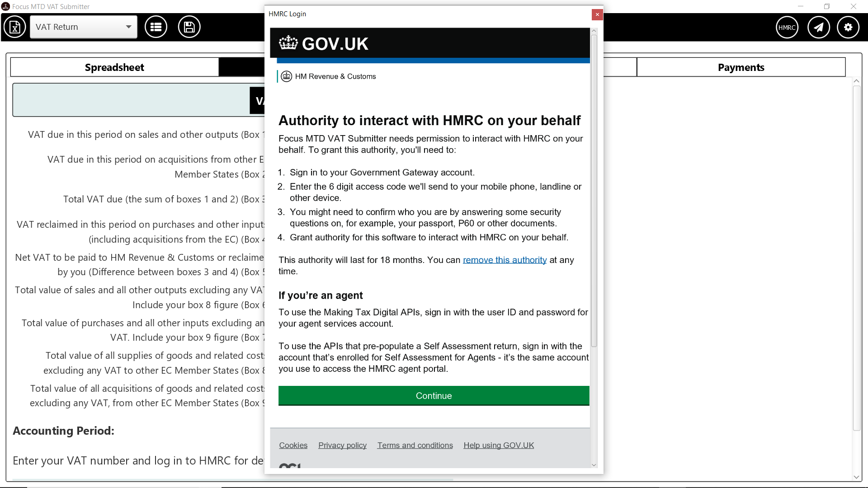868x488 pixels.
Task: Switch to the Spreadsheet tab
Action: pos(114,67)
